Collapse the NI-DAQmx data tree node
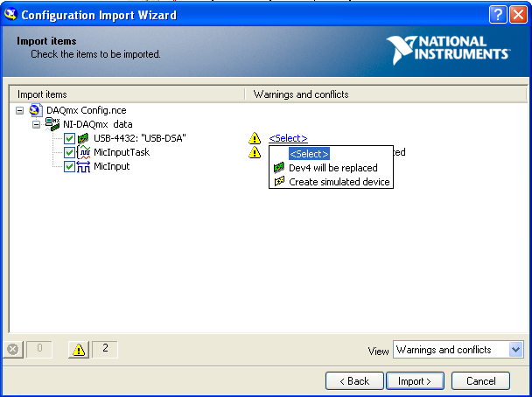The image size is (532, 397). [36, 124]
